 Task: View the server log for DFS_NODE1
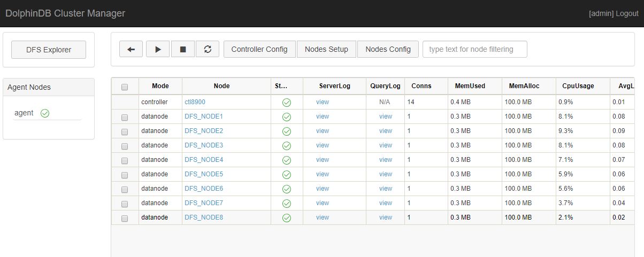[x=323, y=116]
